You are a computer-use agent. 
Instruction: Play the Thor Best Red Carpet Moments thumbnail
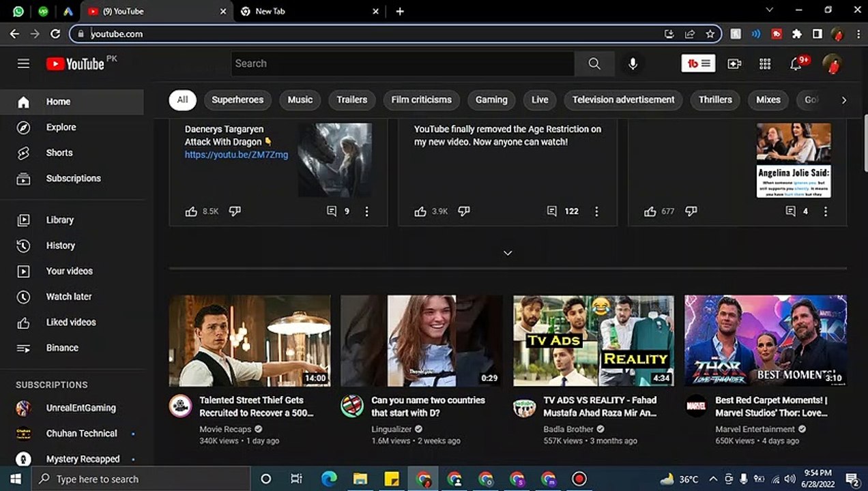tap(766, 341)
